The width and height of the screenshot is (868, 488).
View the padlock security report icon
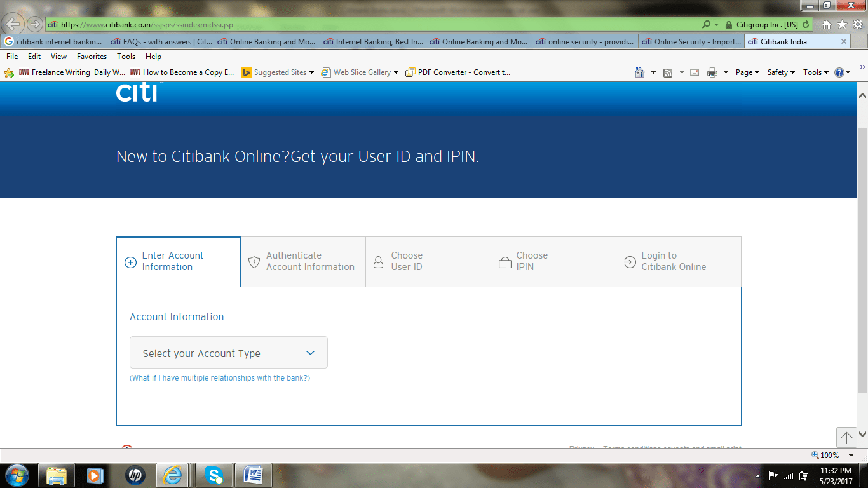728,25
